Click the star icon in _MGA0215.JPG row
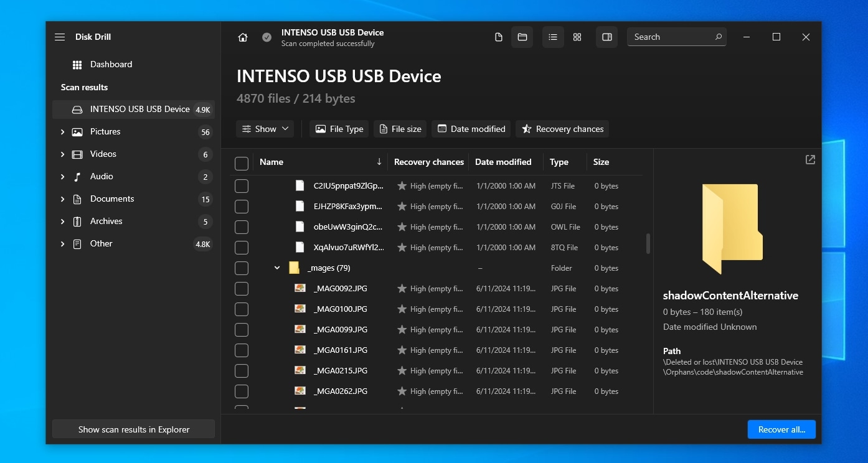Viewport: 868px width, 463px height. click(x=402, y=370)
